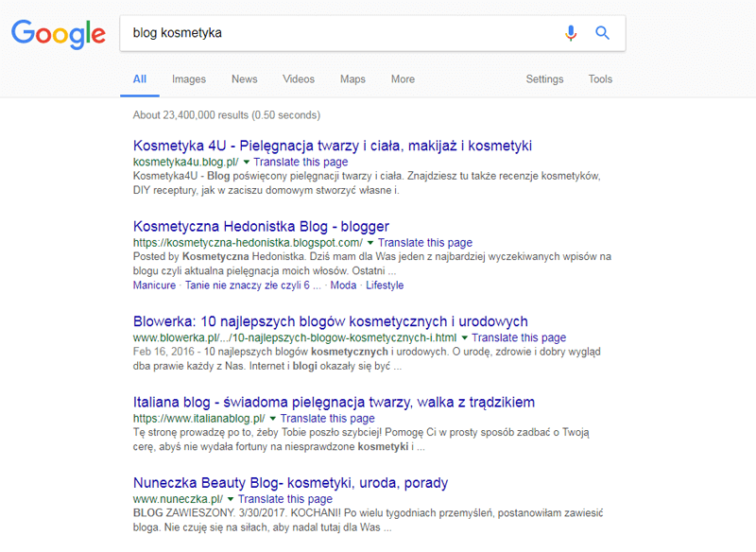The image size is (756, 552).
Task: Click the 'BLOG ZAWIESZONY' snippet text
Action: 183,513
